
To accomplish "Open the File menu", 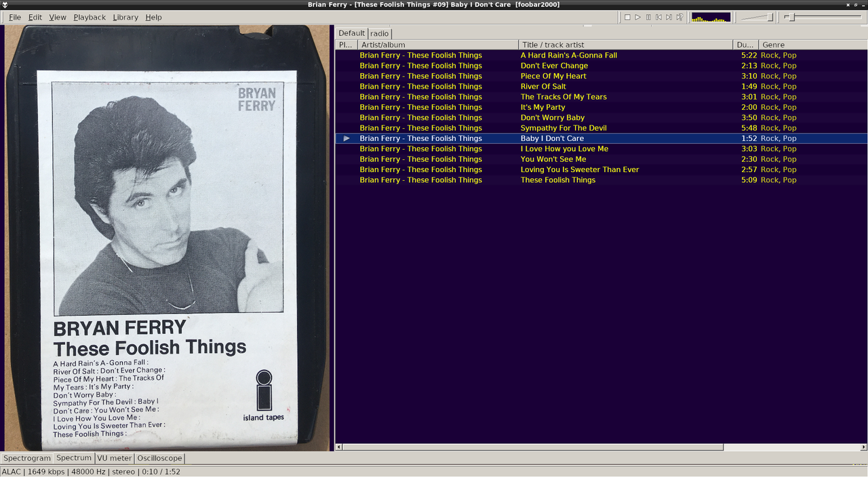I will point(14,17).
